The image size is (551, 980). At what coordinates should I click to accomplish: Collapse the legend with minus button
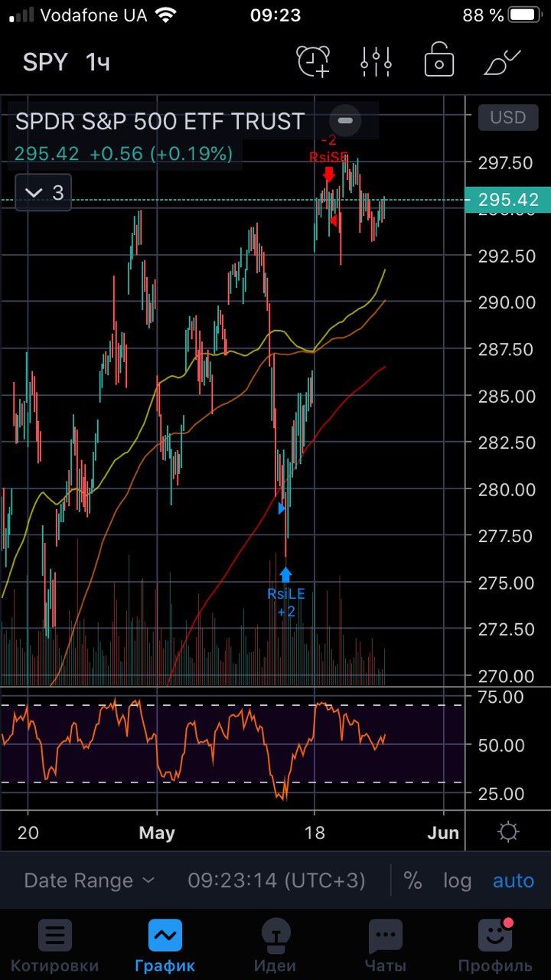[345, 121]
